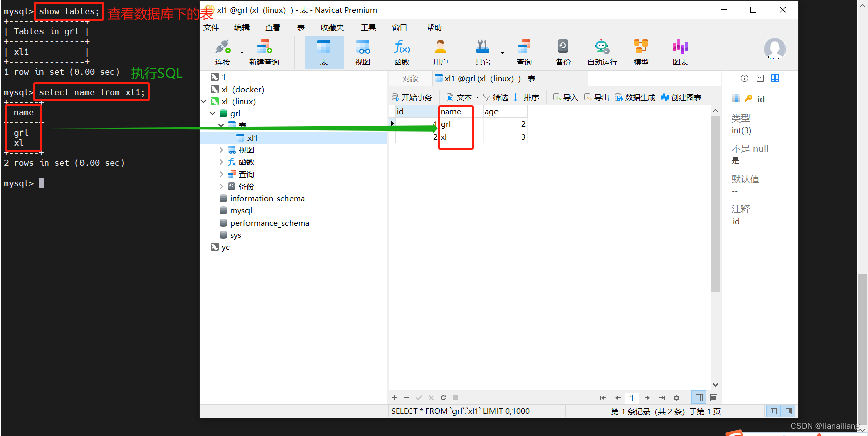Click the refresh records icon

[x=443, y=398]
